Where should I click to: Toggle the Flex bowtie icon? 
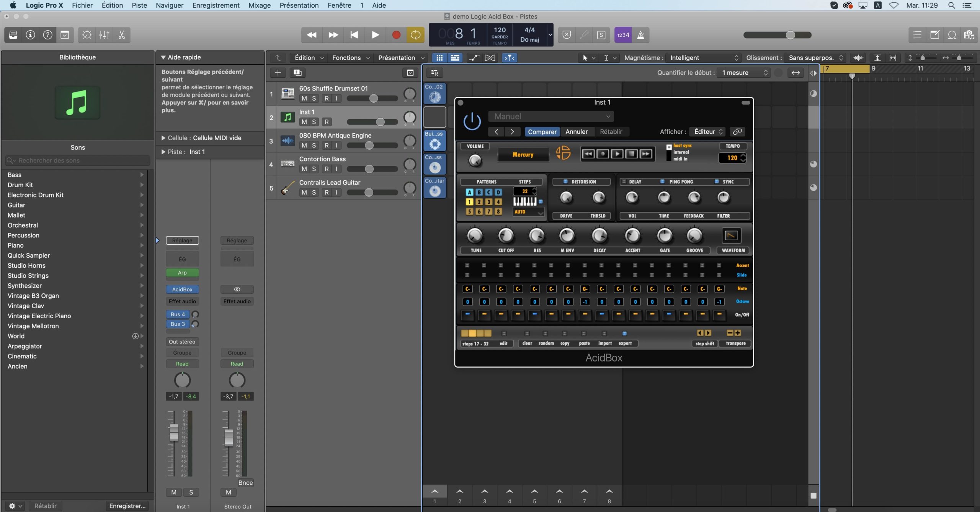pyautogui.click(x=490, y=58)
